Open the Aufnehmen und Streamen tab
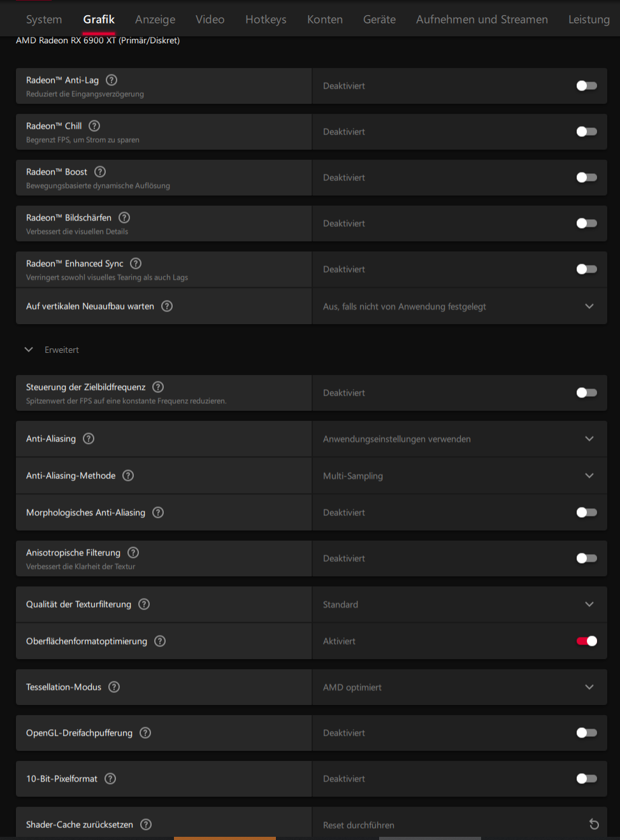 482,20
